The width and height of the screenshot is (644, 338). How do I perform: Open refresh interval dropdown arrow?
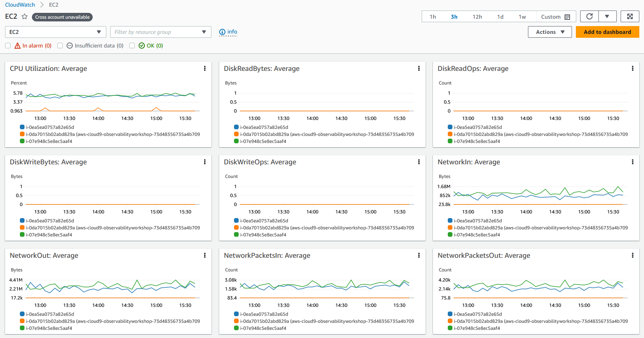(x=607, y=16)
